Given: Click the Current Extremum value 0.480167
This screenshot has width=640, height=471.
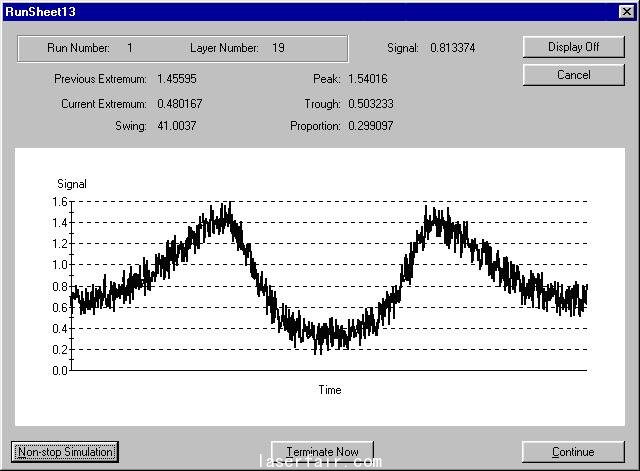Looking at the screenshot, I should 180,103.
